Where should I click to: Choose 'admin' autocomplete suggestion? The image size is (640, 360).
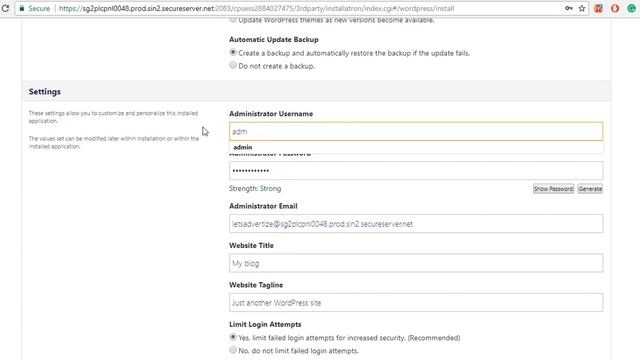coord(416,147)
